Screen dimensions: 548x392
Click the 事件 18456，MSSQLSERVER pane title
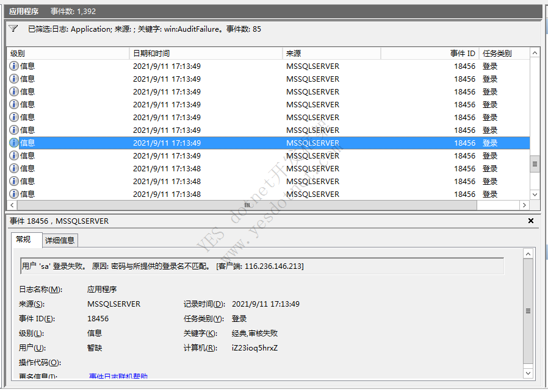pyautogui.click(x=59, y=221)
